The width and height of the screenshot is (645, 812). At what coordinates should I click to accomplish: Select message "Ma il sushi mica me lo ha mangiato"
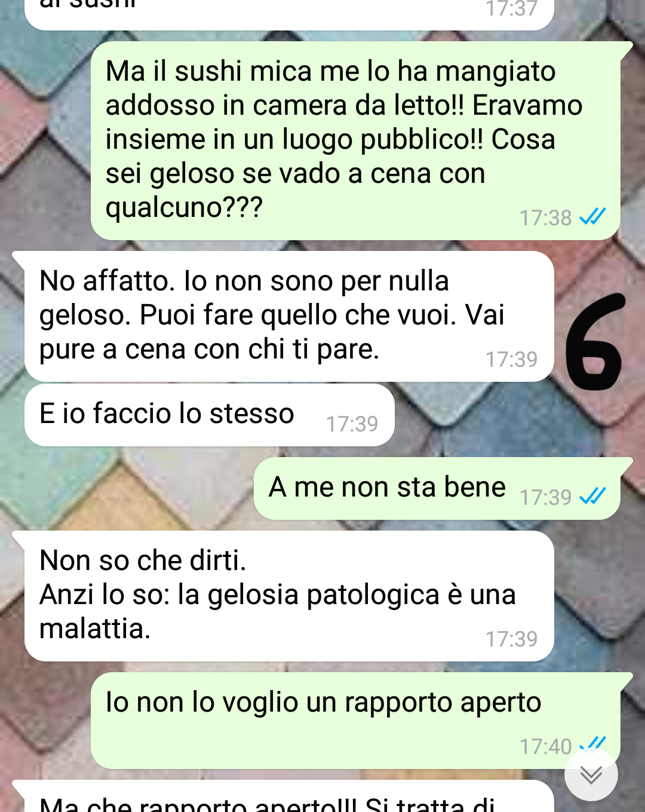point(355,140)
